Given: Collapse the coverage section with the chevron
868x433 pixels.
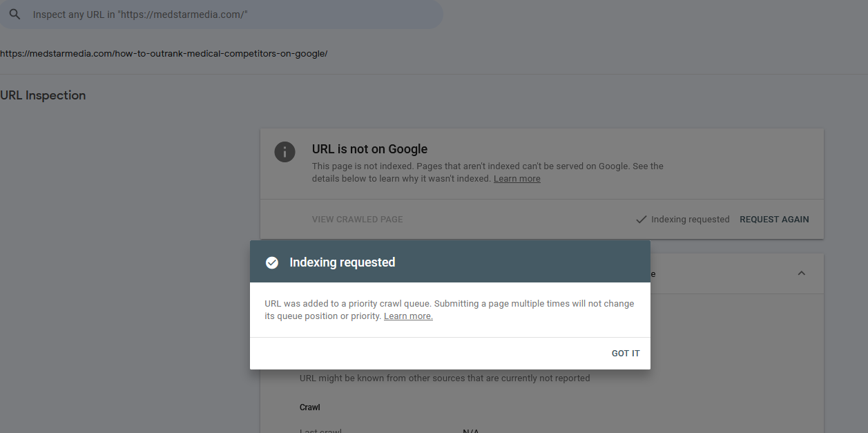Looking at the screenshot, I should (x=801, y=273).
